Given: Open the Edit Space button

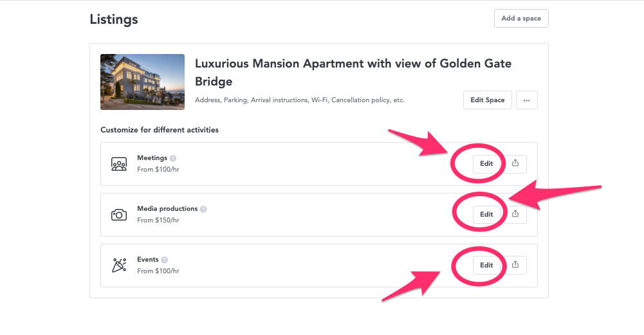Looking at the screenshot, I should [487, 100].
